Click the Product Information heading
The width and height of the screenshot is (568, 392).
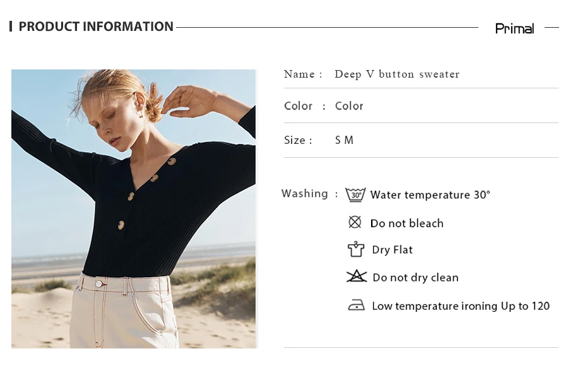click(96, 27)
